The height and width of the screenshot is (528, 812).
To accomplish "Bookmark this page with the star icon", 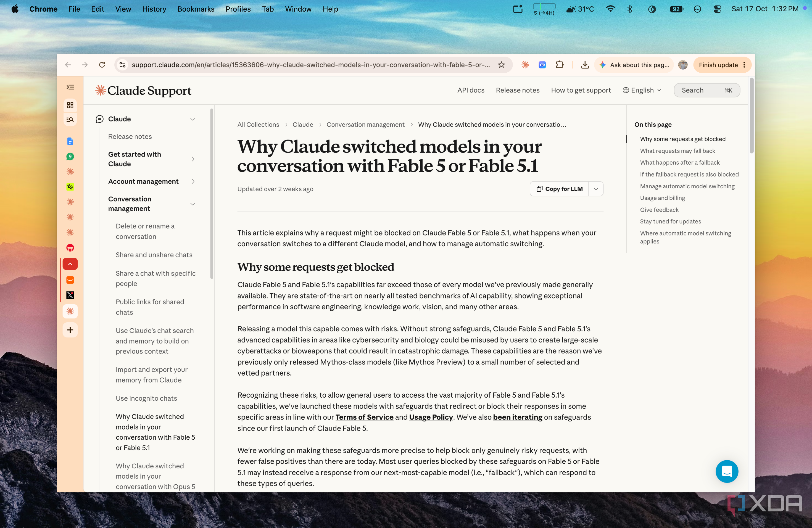I will pyautogui.click(x=501, y=65).
